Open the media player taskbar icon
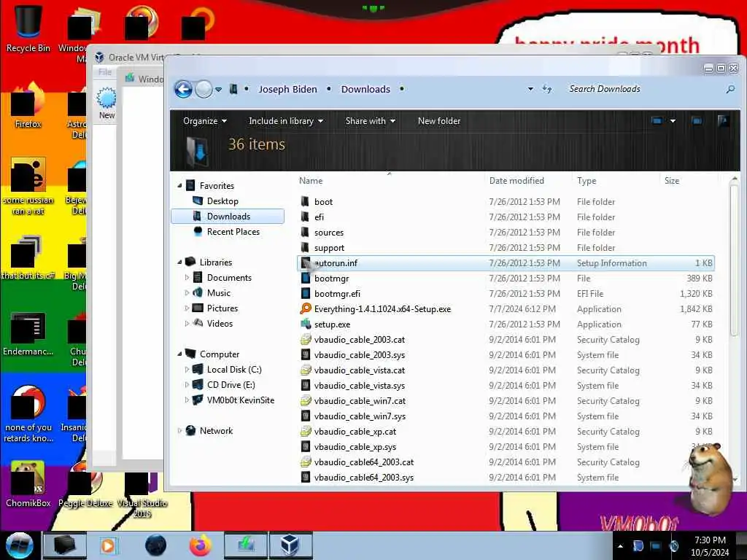 click(x=108, y=545)
